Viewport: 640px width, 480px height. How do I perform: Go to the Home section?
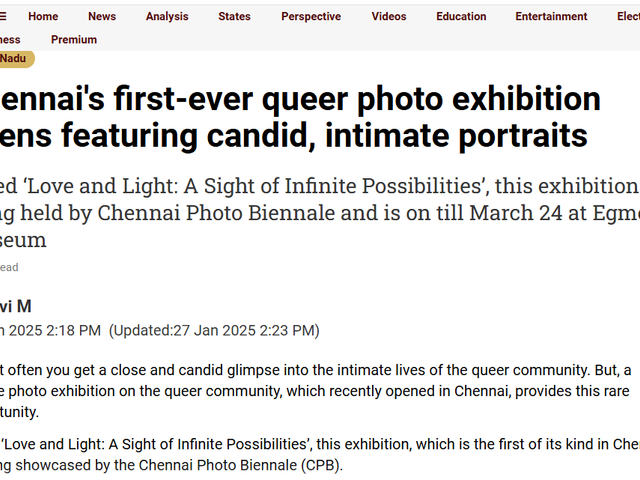click(43, 17)
